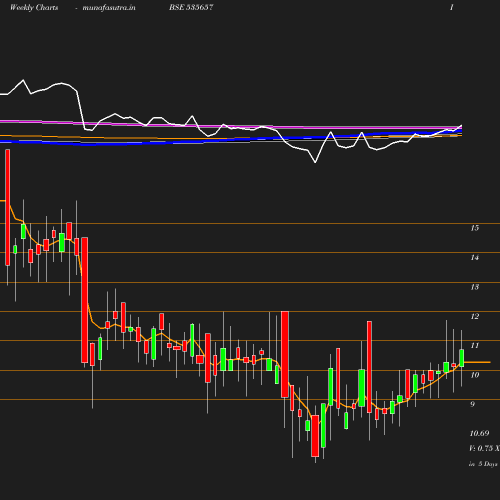The width and height of the screenshot is (500, 500).
Task: Click the 'BSE 535657' symbol text
Action: point(191,7)
